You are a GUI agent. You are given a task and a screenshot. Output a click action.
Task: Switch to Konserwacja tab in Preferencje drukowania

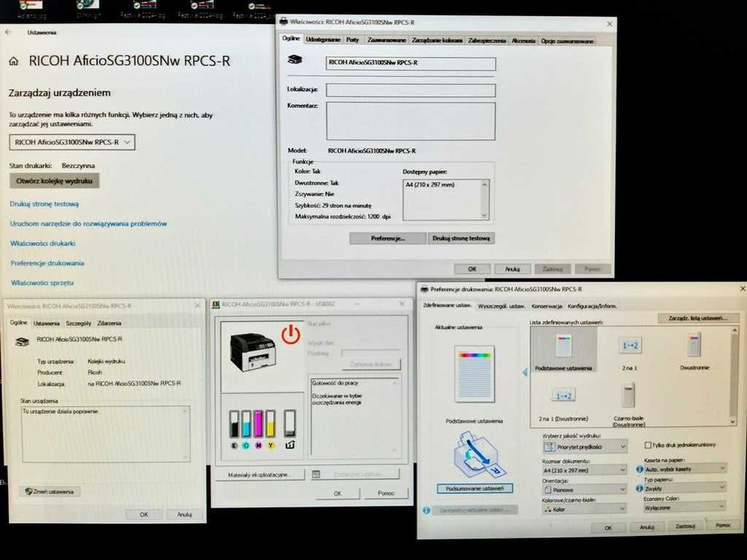point(546,306)
